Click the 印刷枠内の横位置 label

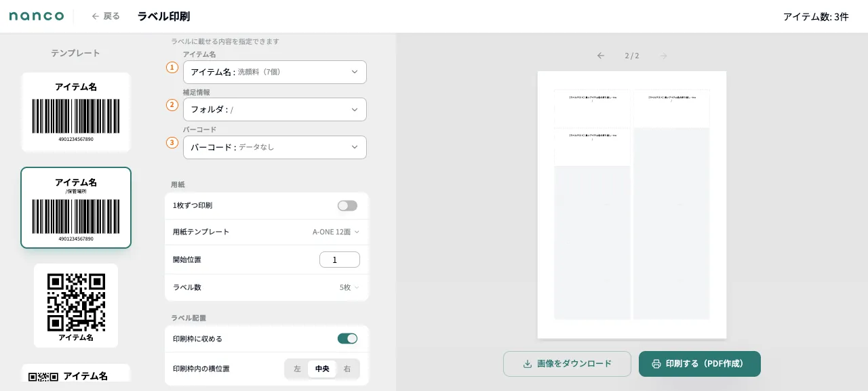(201, 369)
